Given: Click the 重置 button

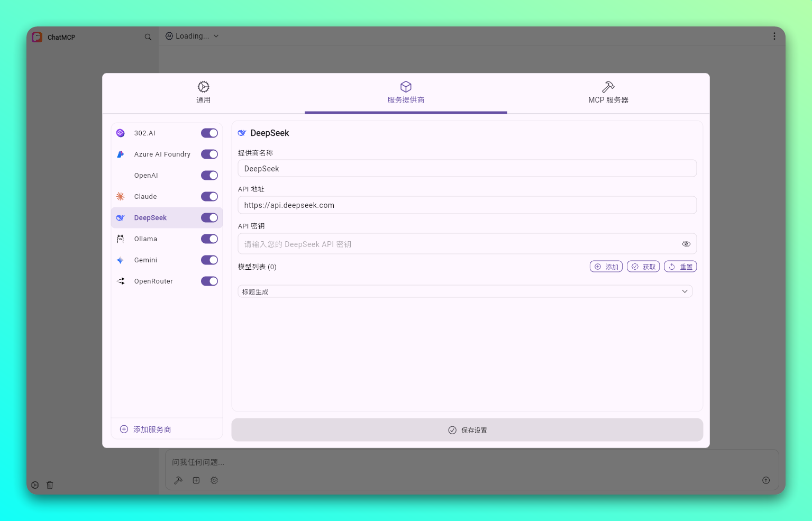Looking at the screenshot, I should pyautogui.click(x=680, y=267).
